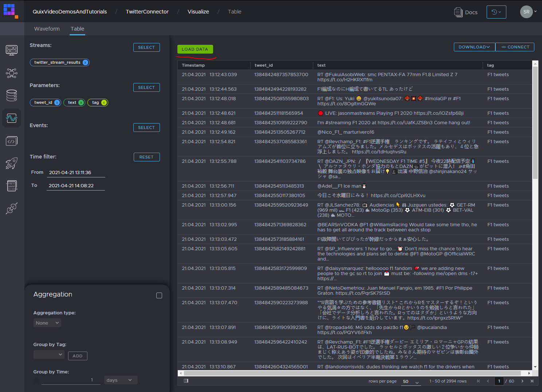The image size is (542, 392).
Task: Remove the tweet_id parameter chip
Action: (57, 102)
